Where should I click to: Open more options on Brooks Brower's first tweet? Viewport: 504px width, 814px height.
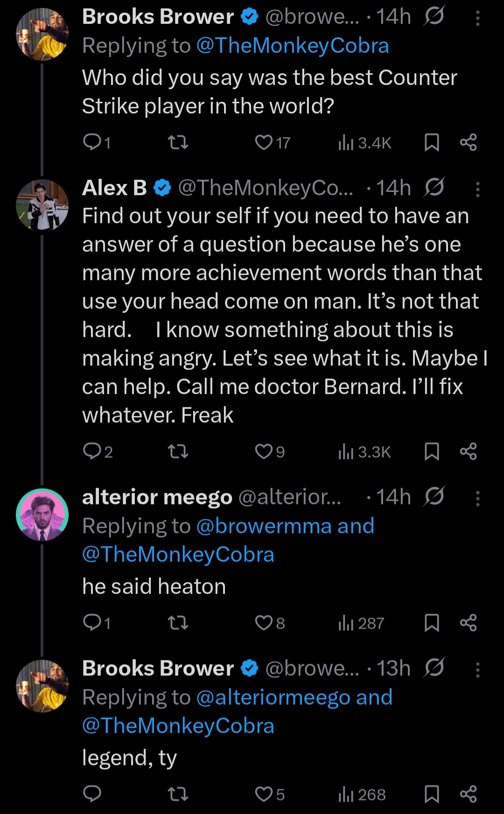point(477,18)
